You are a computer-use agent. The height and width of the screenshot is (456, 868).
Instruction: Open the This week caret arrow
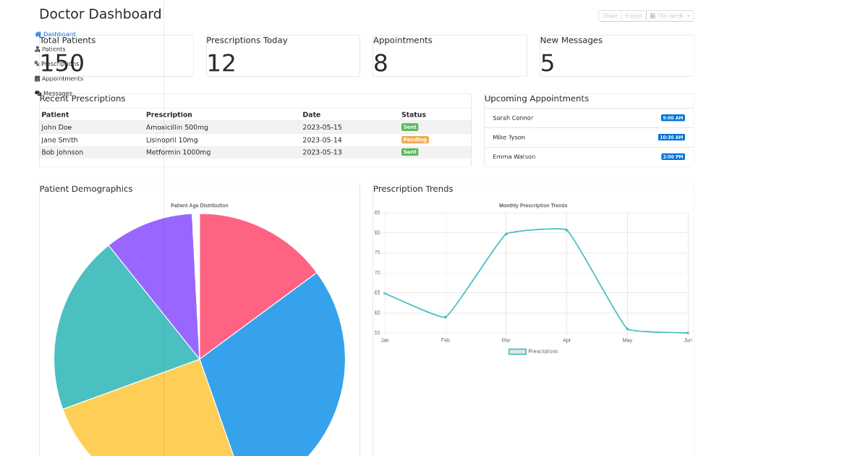click(688, 16)
